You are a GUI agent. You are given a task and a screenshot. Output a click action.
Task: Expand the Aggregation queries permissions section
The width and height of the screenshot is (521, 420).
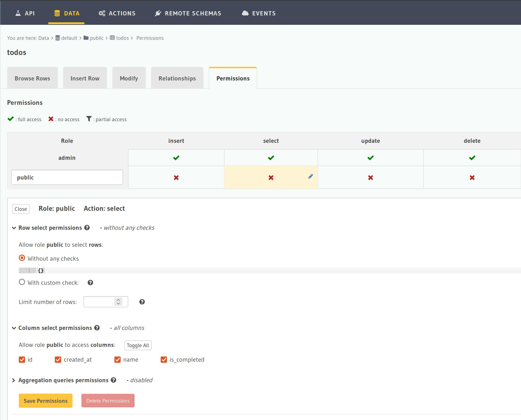(14, 381)
